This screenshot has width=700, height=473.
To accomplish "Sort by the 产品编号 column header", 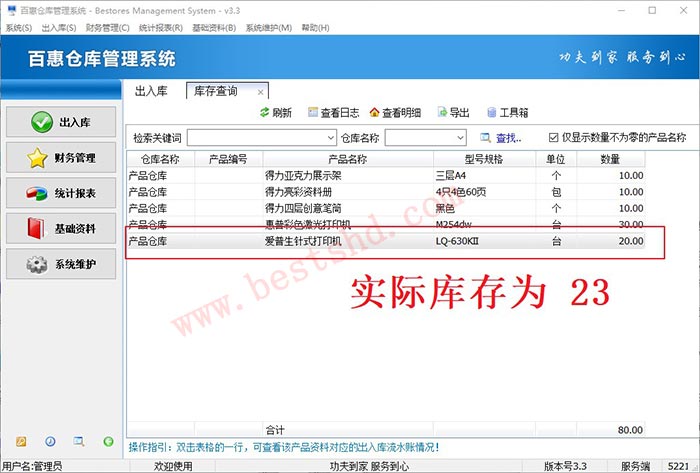I will coord(229,159).
